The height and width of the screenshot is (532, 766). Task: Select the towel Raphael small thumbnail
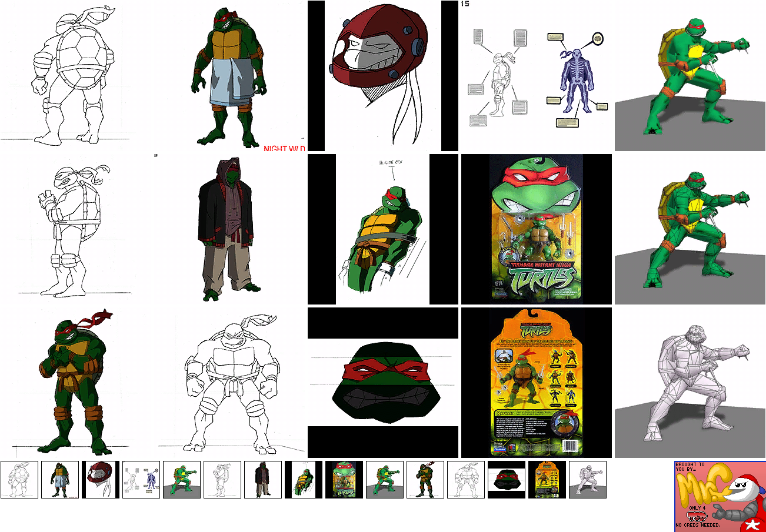(60, 480)
